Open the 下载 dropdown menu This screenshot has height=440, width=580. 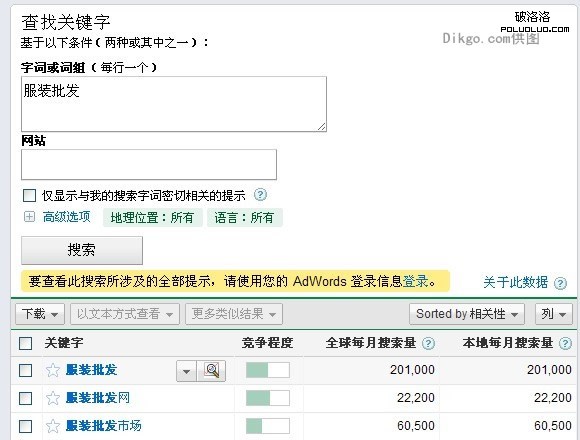[x=40, y=314]
